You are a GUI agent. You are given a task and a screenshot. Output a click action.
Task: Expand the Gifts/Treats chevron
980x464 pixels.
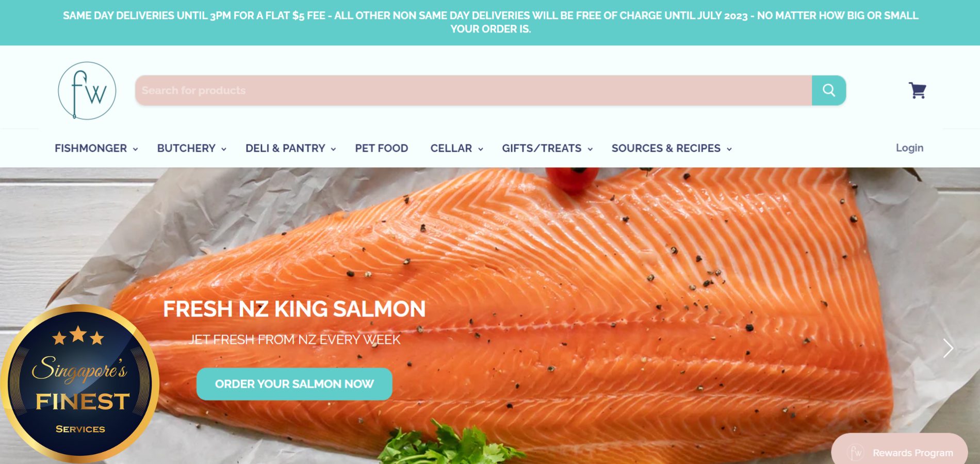590,149
